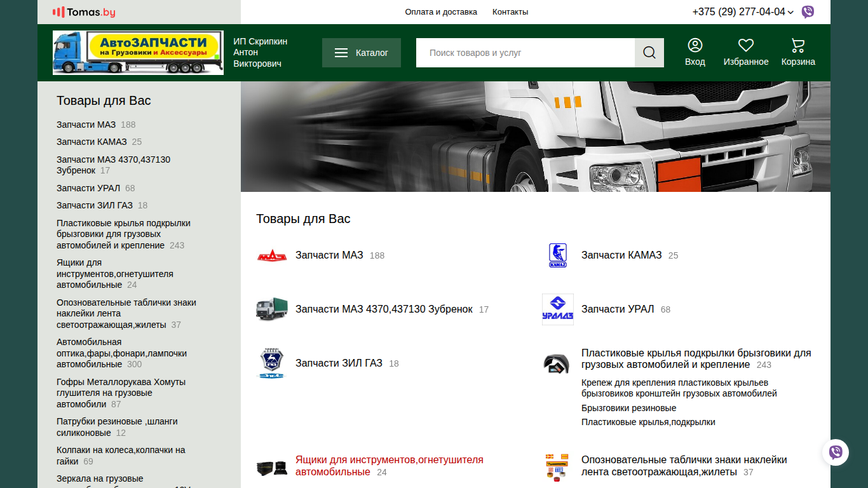Click the tool boxes category icon
This screenshot has height=488, width=868.
coord(272,468)
